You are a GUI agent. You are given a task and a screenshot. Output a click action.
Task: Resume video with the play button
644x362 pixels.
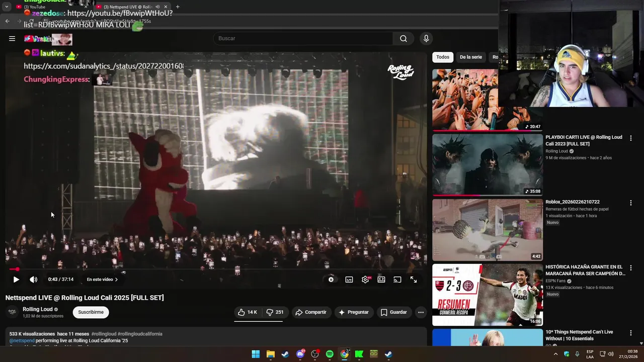tap(16, 280)
